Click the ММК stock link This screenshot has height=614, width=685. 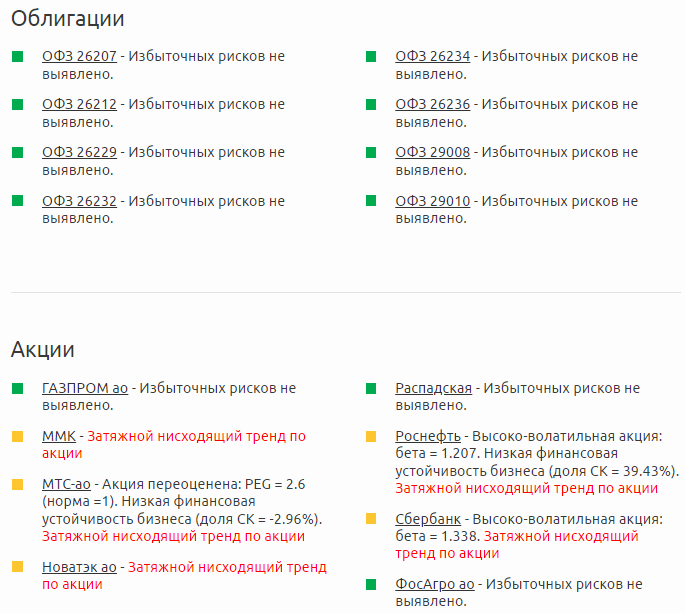[59, 436]
